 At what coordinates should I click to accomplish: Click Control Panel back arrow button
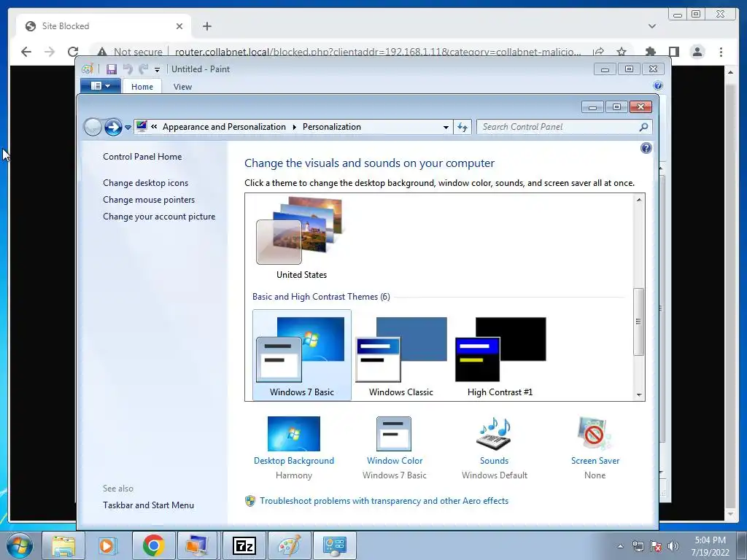pyautogui.click(x=93, y=127)
